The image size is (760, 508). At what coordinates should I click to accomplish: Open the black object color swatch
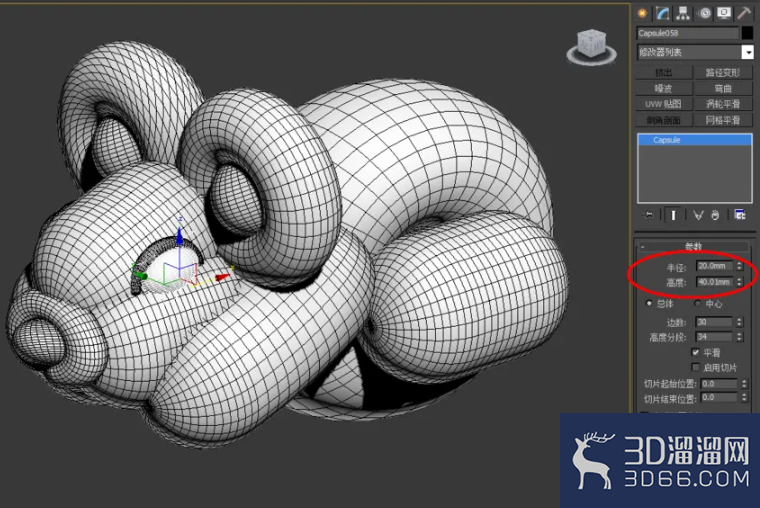point(747,33)
